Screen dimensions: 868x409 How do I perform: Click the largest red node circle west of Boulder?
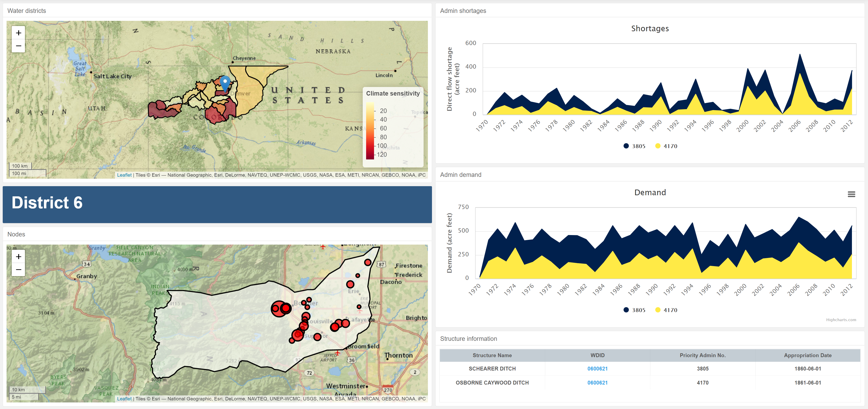pos(279,308)
